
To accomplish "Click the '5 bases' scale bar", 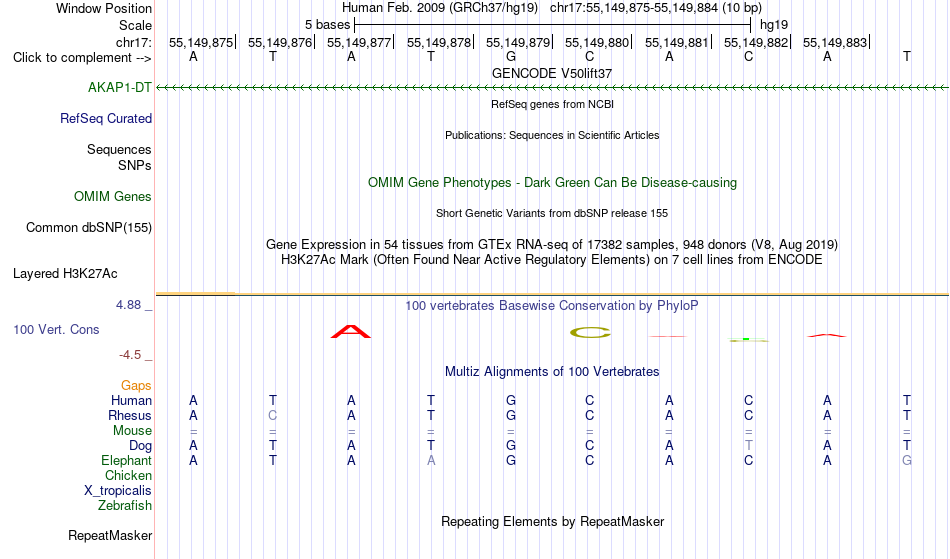I will click(x=553, y=25).
